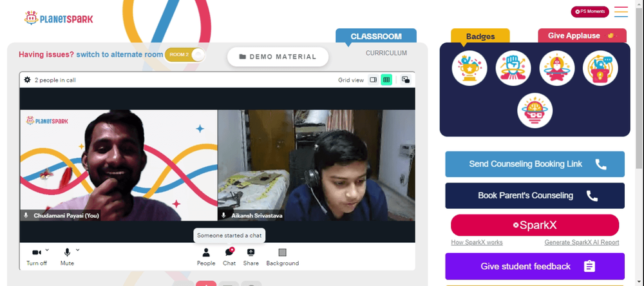
Task: Expand camera options chevron
Action: 47,249
